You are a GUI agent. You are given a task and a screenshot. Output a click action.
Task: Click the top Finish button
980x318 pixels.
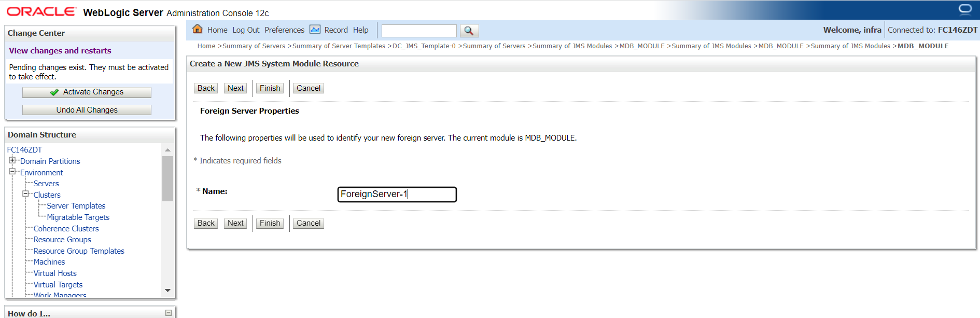click(x=270, y=88)
